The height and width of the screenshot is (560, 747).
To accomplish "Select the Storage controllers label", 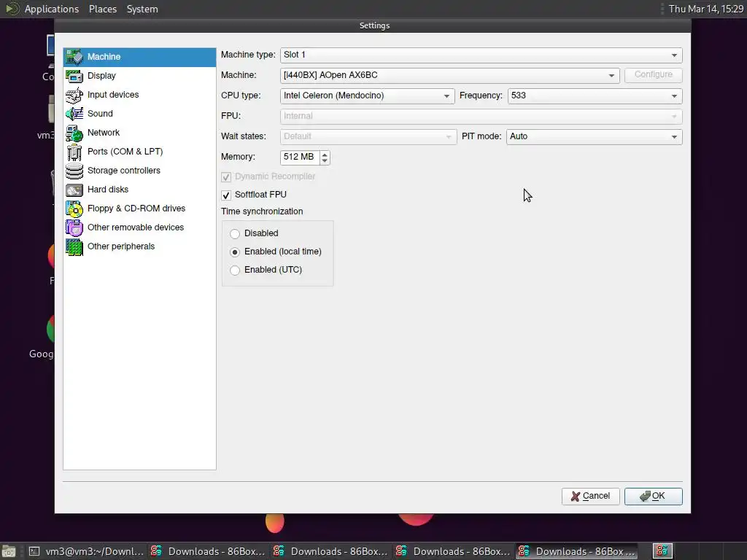I will pos(124,171).
